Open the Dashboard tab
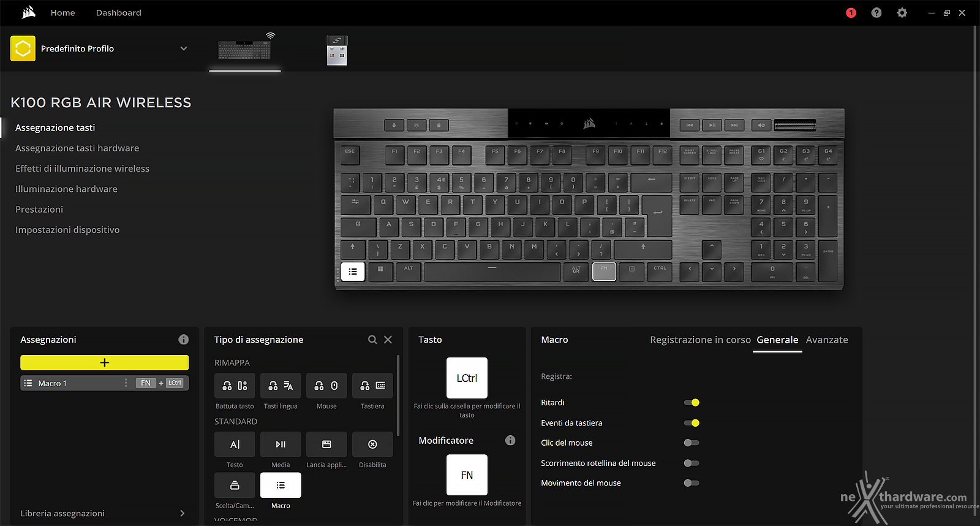980x526 pixels. tap(118, 13)
